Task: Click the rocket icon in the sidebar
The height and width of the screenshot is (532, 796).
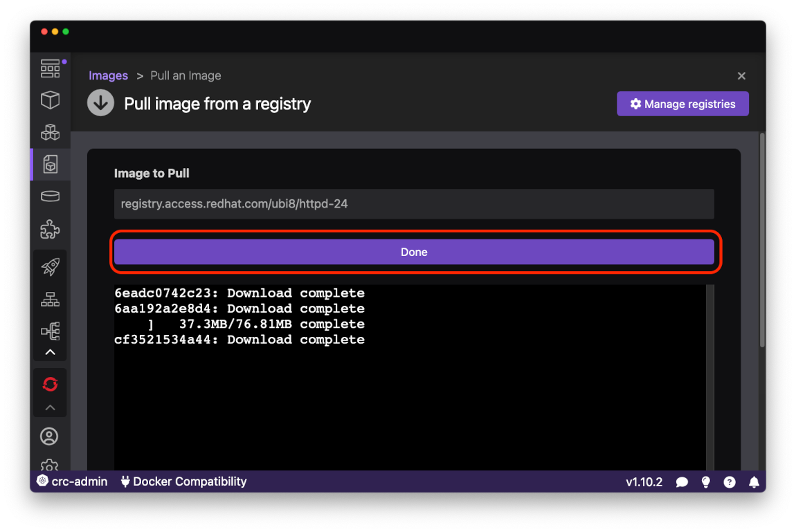Action: coord(51,266)
